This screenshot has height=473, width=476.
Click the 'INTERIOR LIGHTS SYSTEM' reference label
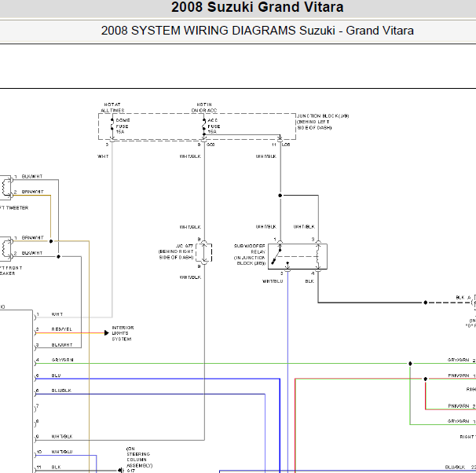[x=123, y=333]
